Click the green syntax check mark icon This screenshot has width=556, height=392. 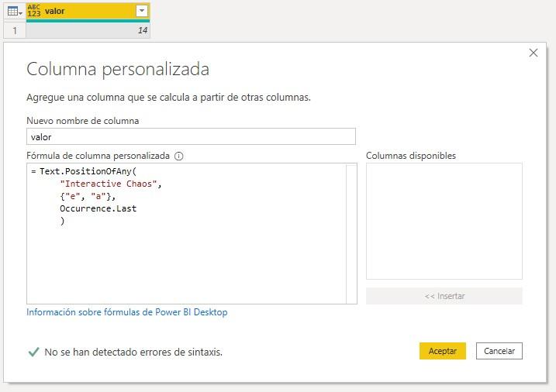click(x=33, y=352)
